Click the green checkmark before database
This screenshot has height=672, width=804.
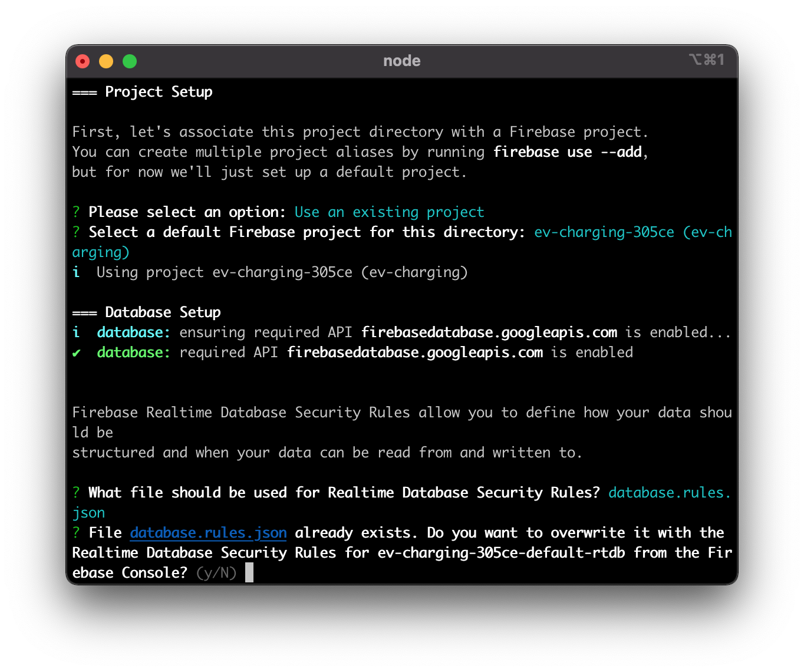pyautogui.click(x=77, y=353)
